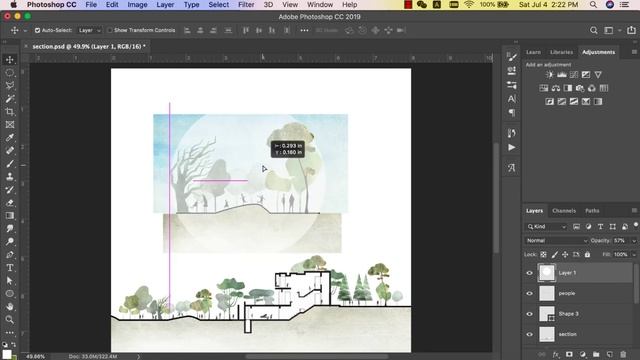
Task: Select the Horizontal Type tool
Action: 10,268
